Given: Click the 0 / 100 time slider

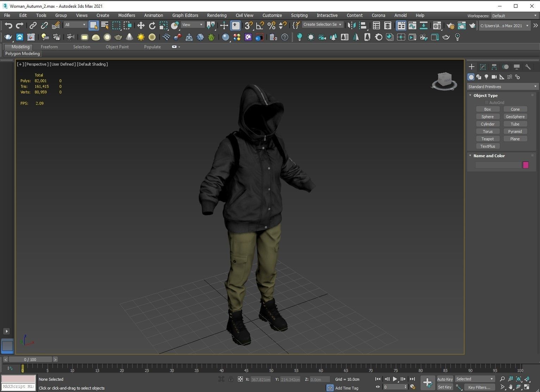Looking at the screenshot, I should pos(30,360).
